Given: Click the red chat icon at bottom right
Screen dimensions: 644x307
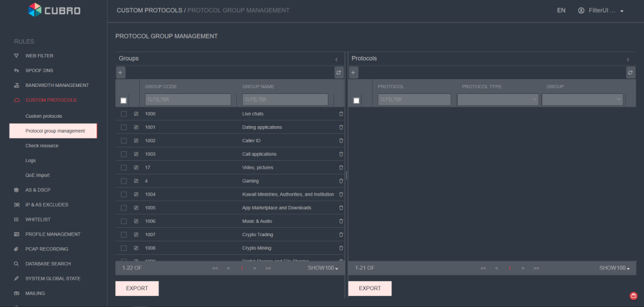Looking at the screenshot, I should 633,295.
